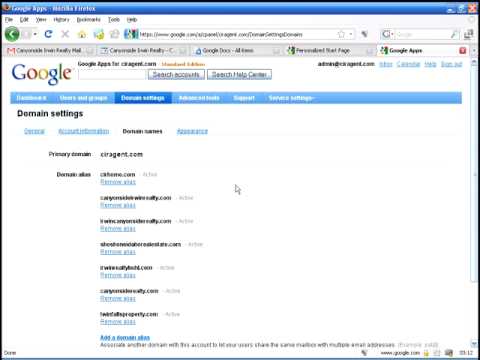Click the vertical scrollbar thumb
The image size is (480, 360).
pyautogui.click(x=474, y=174)
